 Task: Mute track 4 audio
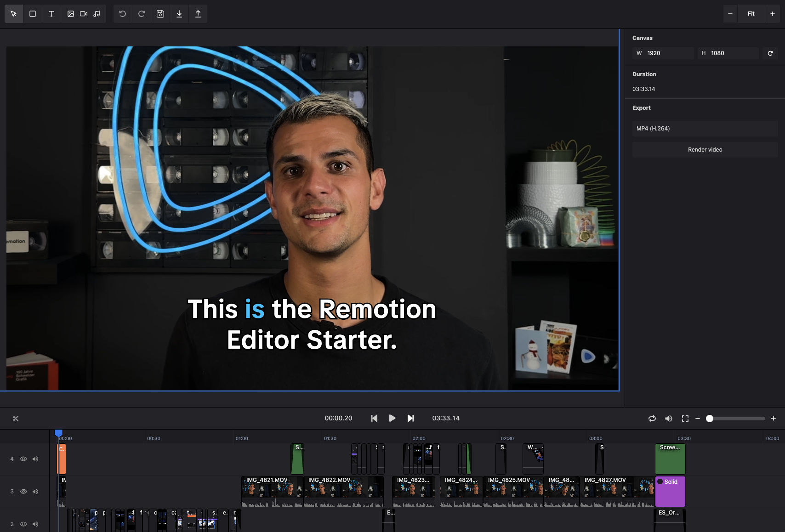point(35,459)
